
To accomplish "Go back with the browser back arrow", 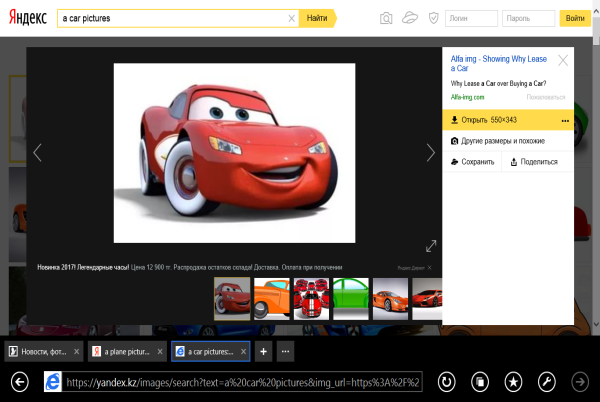I will 20,381.
